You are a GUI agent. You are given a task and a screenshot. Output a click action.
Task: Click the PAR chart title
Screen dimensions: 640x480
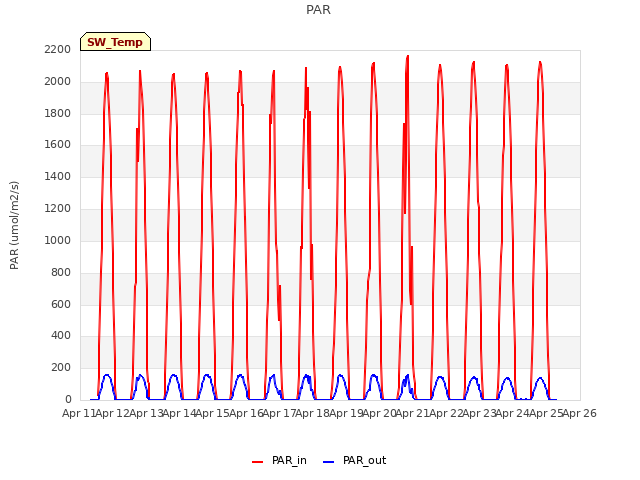point(318,10)
